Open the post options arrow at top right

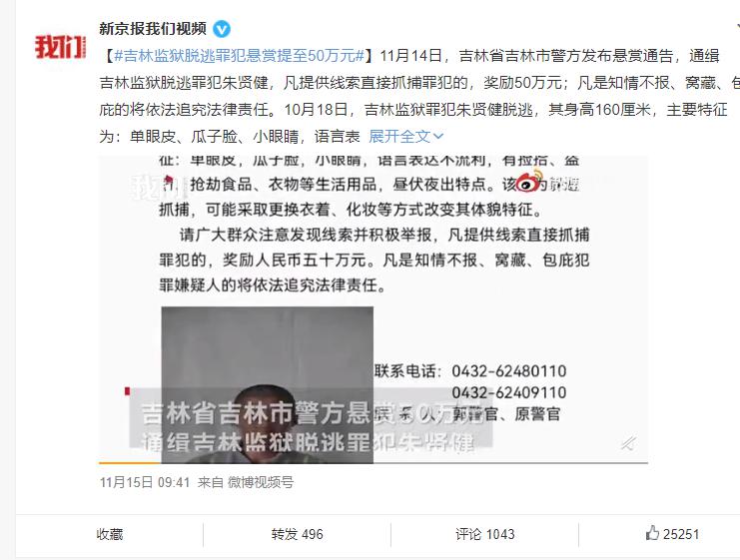(x=738, y=25)
